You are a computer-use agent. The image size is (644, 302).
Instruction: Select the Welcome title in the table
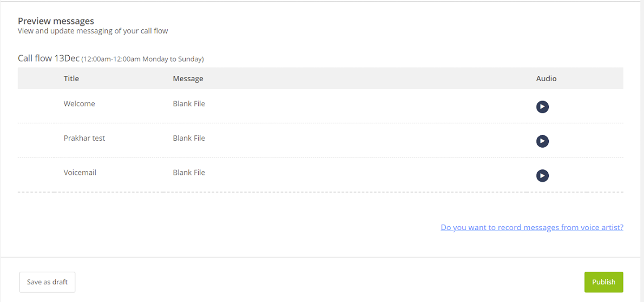[x=79, y=104]
